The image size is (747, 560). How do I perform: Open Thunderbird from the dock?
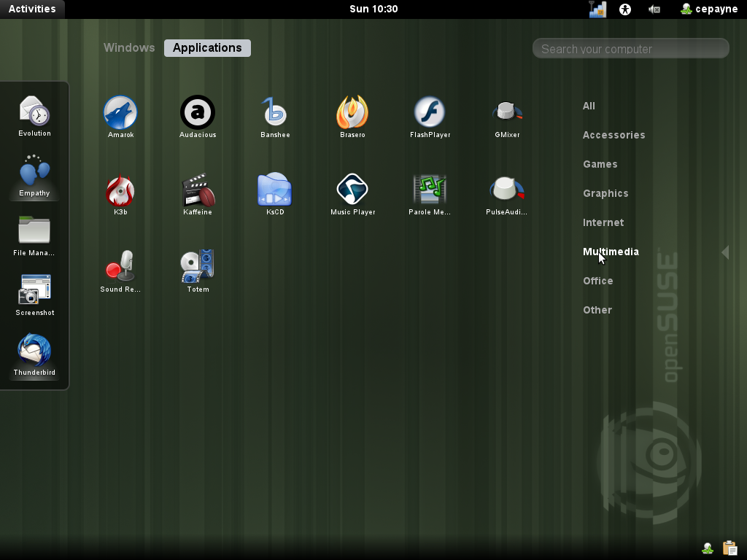(x=34, y=352)
